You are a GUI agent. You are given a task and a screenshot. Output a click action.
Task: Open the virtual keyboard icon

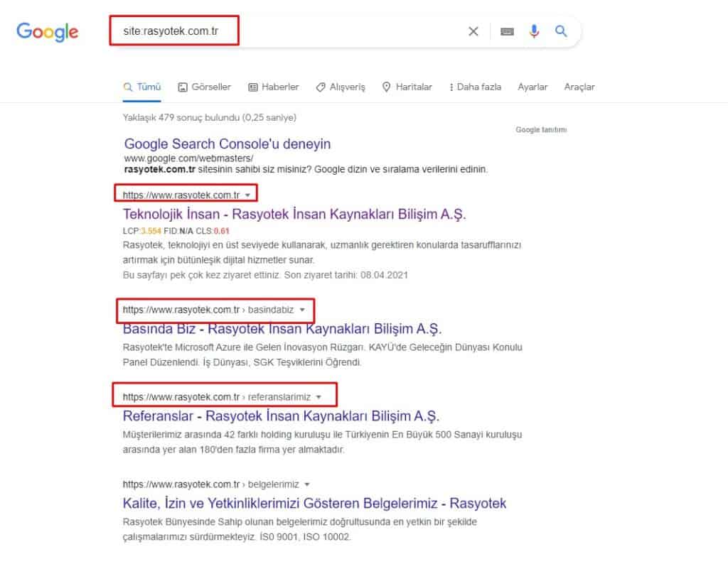pos(507,31)
